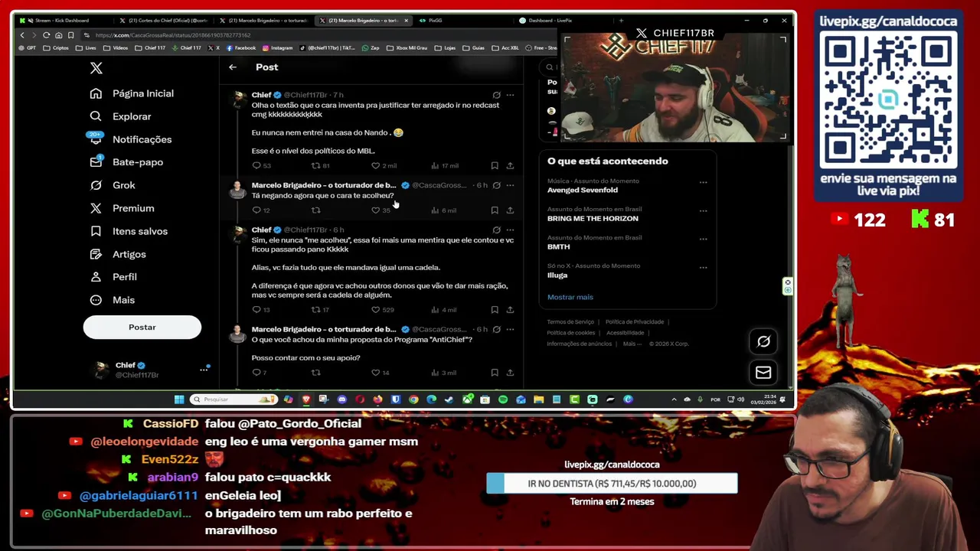Image resolution: width=980 pixels, height=551 pixels.
Task: Click the browser address bar URL
Action: [x=173, y=35]
